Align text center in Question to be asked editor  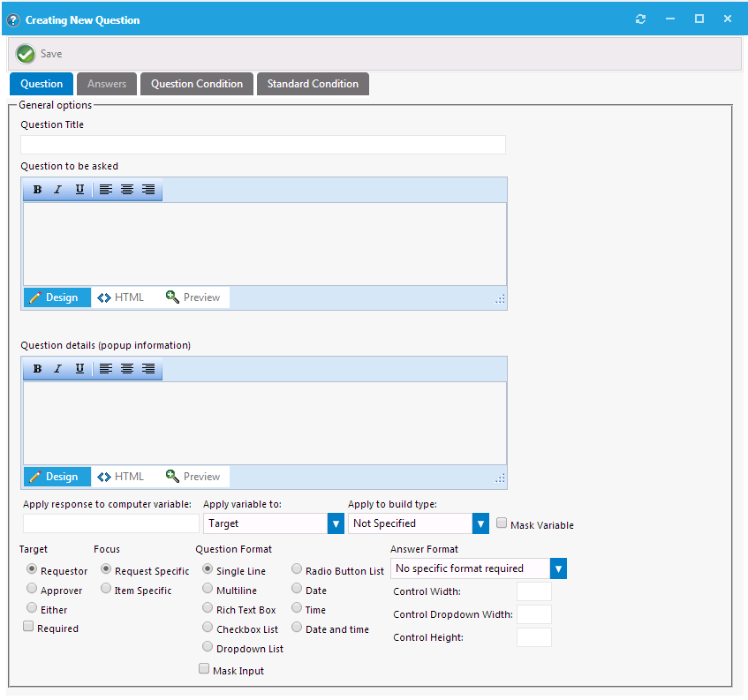(127, 190)
